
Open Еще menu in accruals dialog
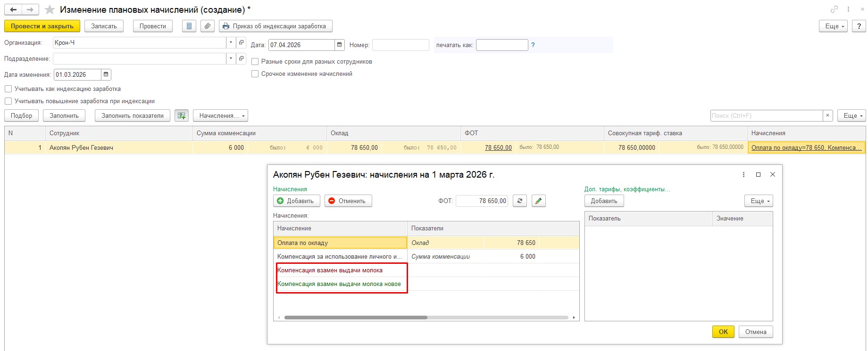pyautogui.click(x=759, y=201)
